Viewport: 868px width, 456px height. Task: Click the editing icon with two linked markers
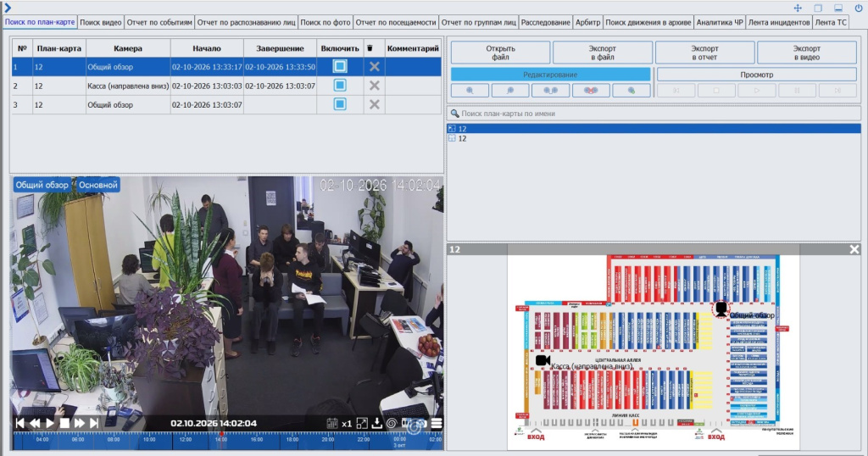tap(550, 90)
